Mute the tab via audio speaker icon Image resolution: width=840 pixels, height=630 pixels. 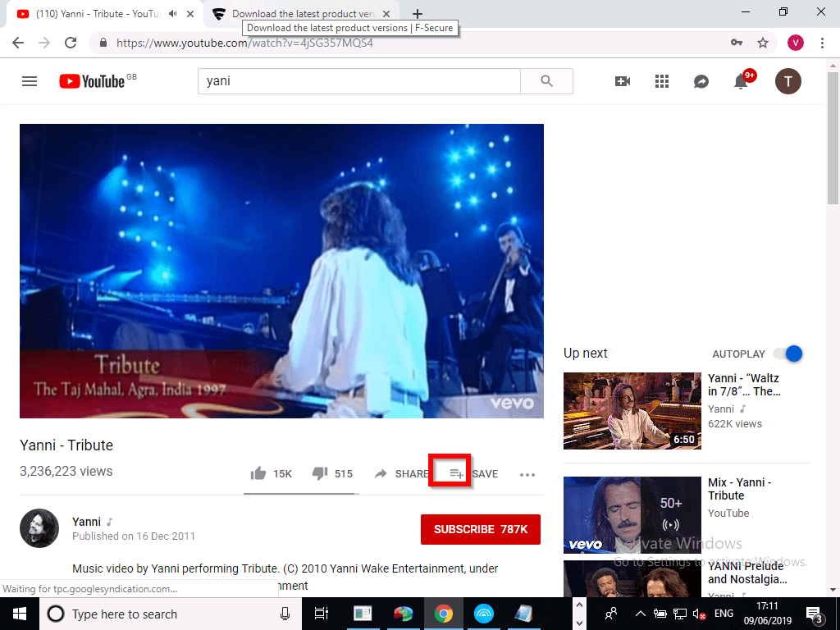pyautogui.click(x=172, y=14)
